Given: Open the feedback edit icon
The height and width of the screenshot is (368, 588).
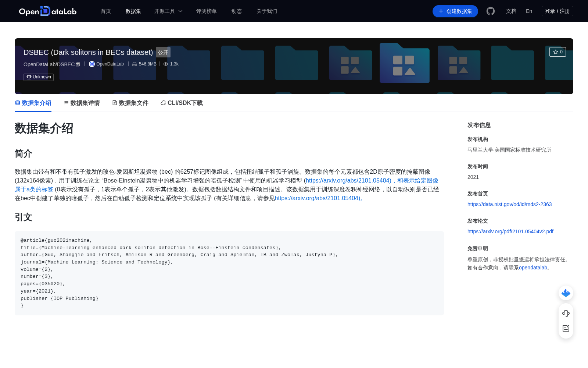Looking at the screenshot, I should click(566, 328).
